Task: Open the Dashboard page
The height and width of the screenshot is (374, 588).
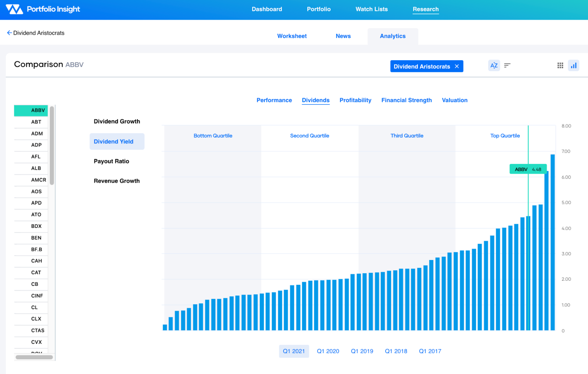Action: pos(267,9)
